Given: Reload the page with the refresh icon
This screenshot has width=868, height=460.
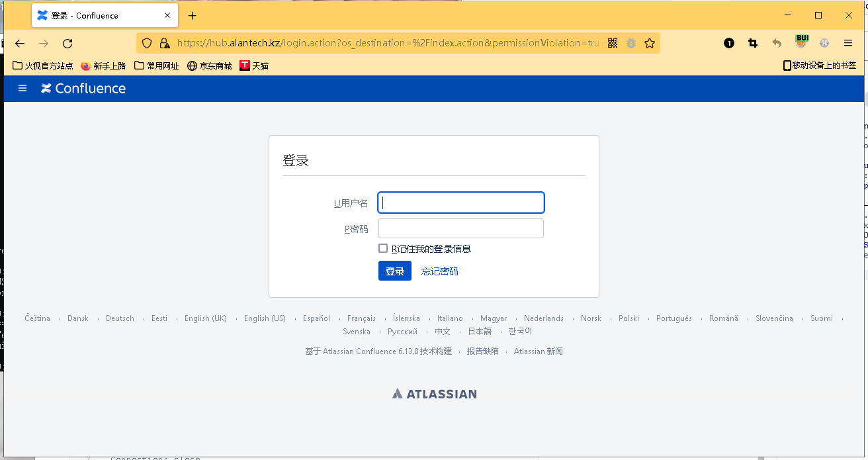Looking at the screenshot, I should click(67, 43).
